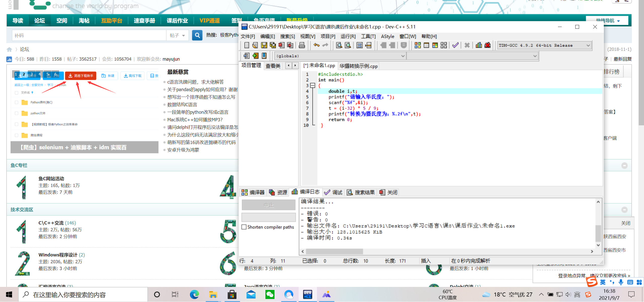The height and width of the screenshot is (302, 644).
Task: Click the Delete profiling information icon
Action: 488,45
